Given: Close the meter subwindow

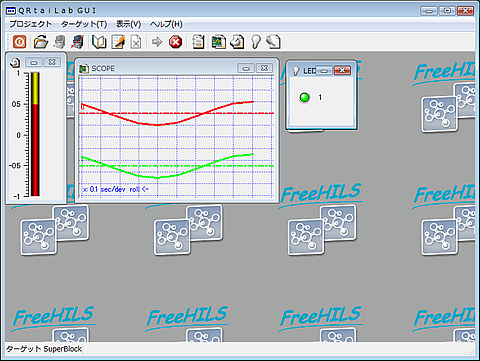Looking at the screenshot, I should [x=52, y=62].
